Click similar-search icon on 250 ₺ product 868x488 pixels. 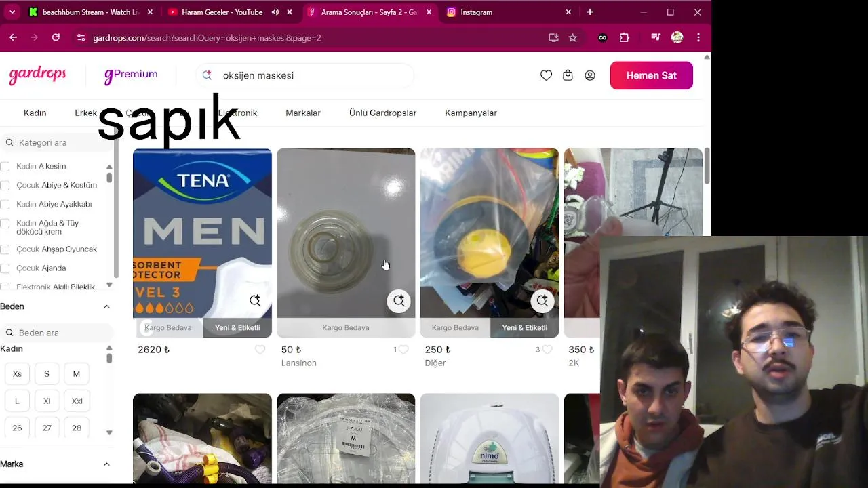point(542,300)
